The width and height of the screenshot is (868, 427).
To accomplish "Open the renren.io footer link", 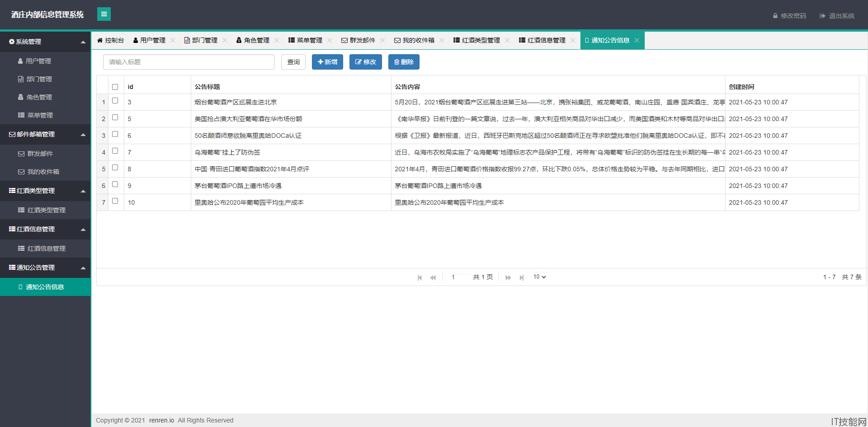I will tap(161, 420).
